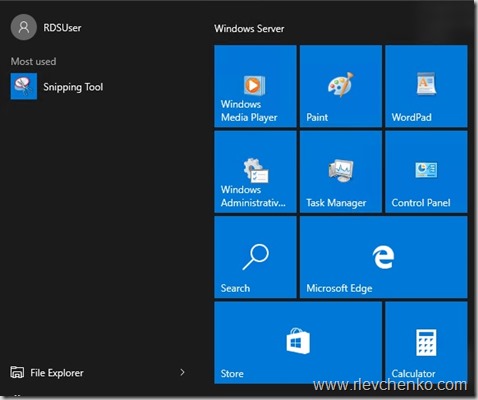
Task: Launch Microsoft Edge from its tile
Action: pos(384,257)
